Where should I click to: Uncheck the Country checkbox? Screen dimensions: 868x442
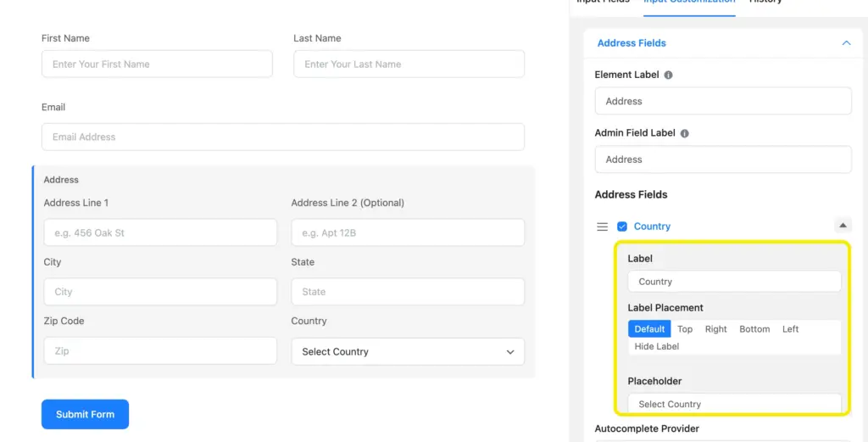pos(622,227)
